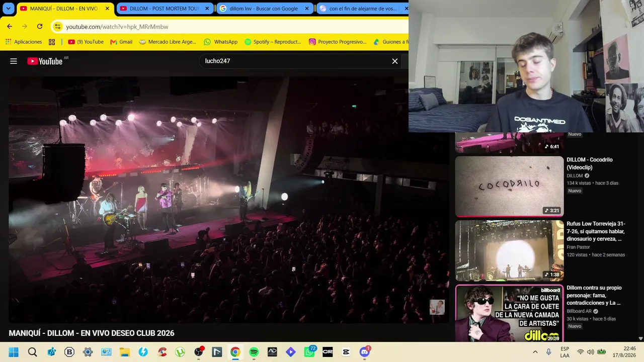Open OBS Studio from the taskbar
Screen dimensions: 644x362
point(199,352)
